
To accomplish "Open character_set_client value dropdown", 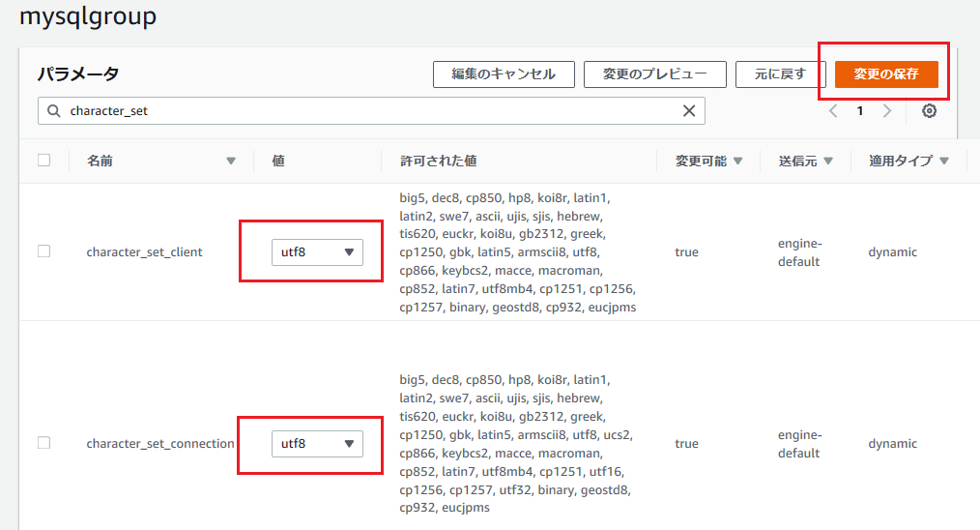I will [x=317, y=252].
